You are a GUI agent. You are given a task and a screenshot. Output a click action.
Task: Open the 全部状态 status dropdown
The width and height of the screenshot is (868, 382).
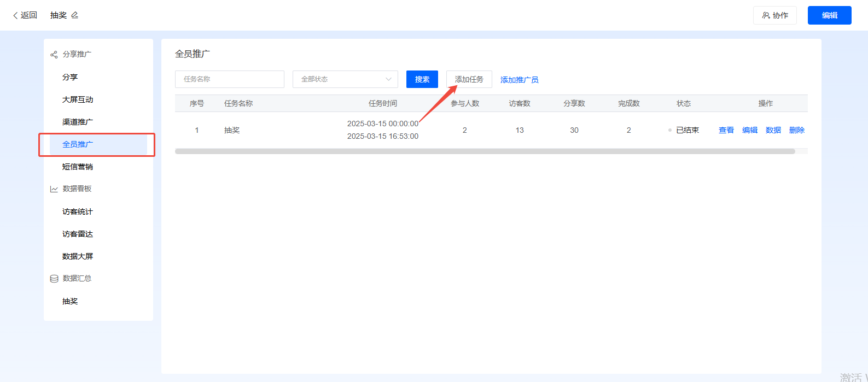345,79
